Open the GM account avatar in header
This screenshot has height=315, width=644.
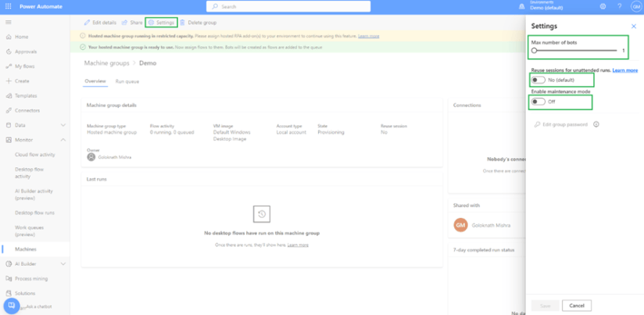(635, 6)
